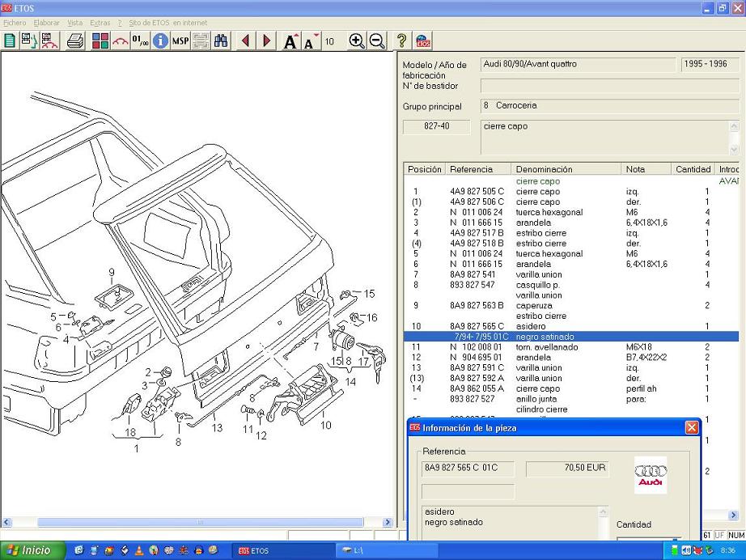Open the ETOS internet site globe icon
The width and height of the screenshot is (746, 560).
[422, 41]
